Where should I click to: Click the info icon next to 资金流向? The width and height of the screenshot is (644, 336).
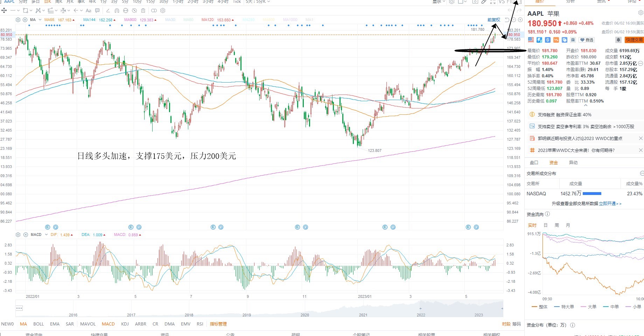547,214
